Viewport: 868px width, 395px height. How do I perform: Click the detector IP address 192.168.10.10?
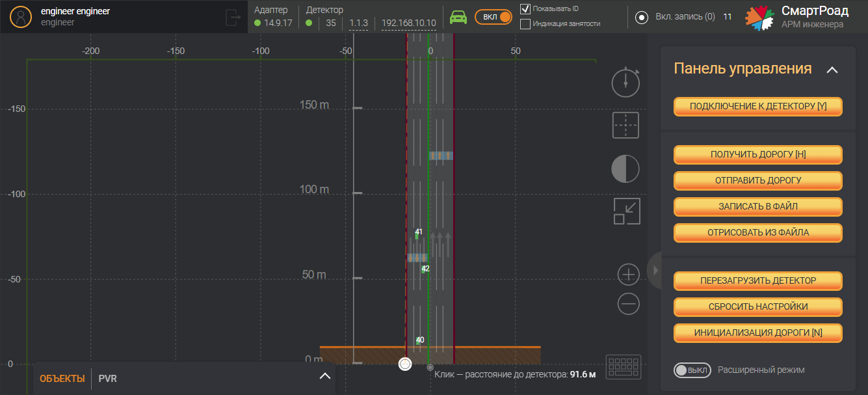(409, 23)
